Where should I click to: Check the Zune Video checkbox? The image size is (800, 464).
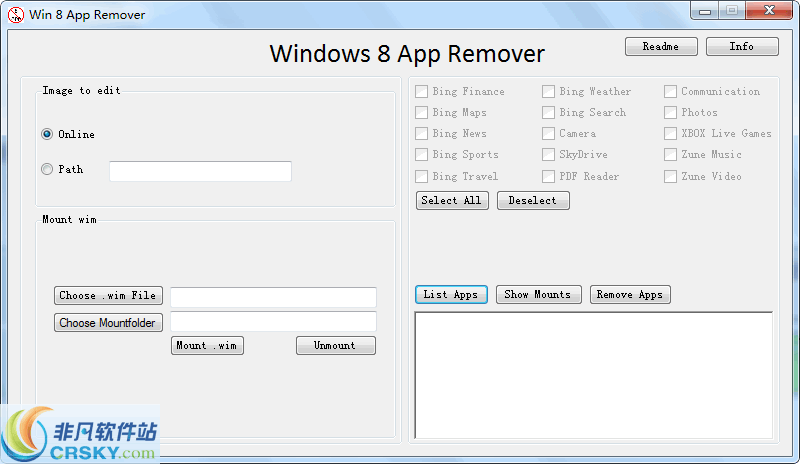coord(670,176)
